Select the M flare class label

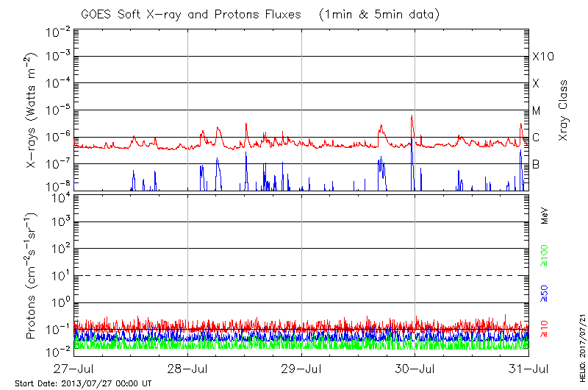[537, 110]
